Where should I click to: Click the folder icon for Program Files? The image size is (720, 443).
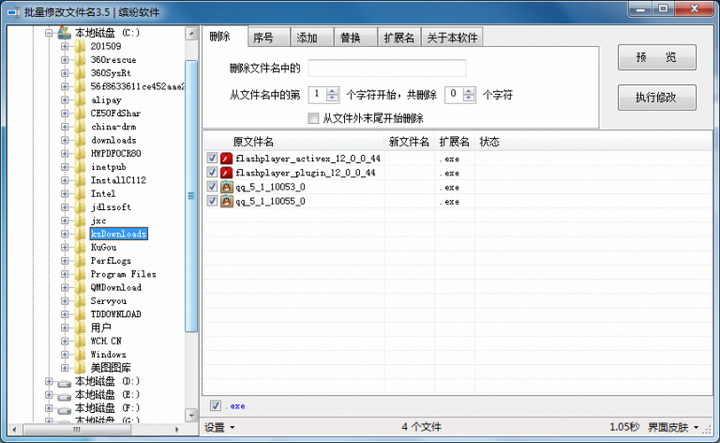pyautogui.click(x=80, y=274)
